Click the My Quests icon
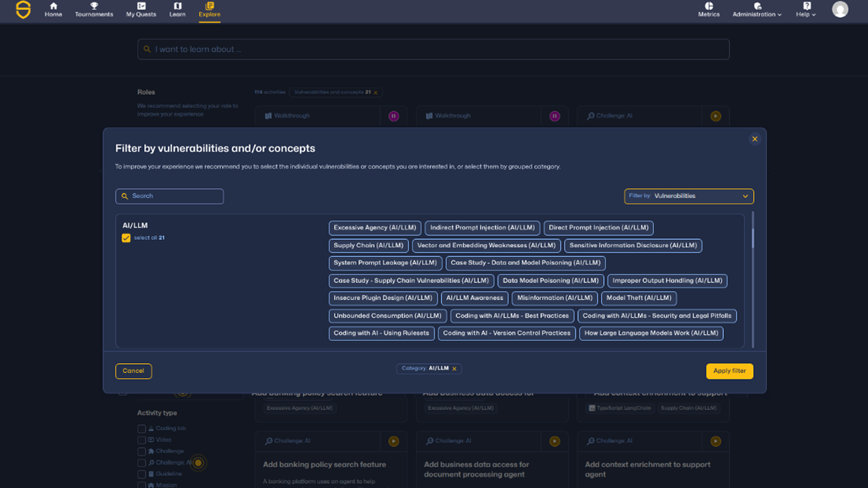The image size is (868, 488). (141, 6)
